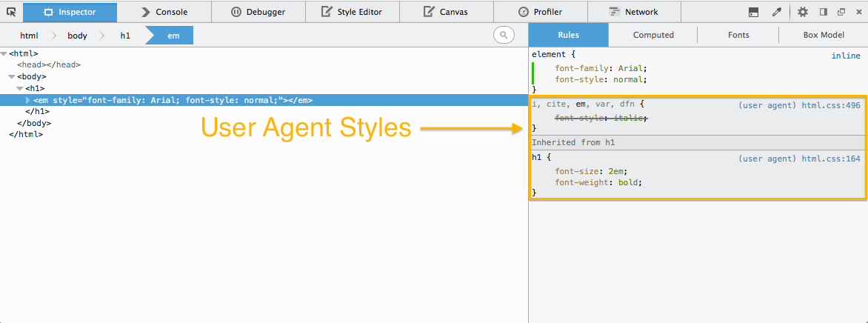Activate the element picker tool
868x323 pixels.
coord(11,12)
